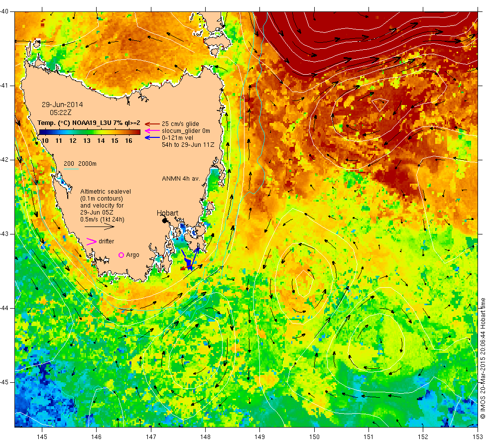Click the 54h to 29-Jun 11Z text

188,145
